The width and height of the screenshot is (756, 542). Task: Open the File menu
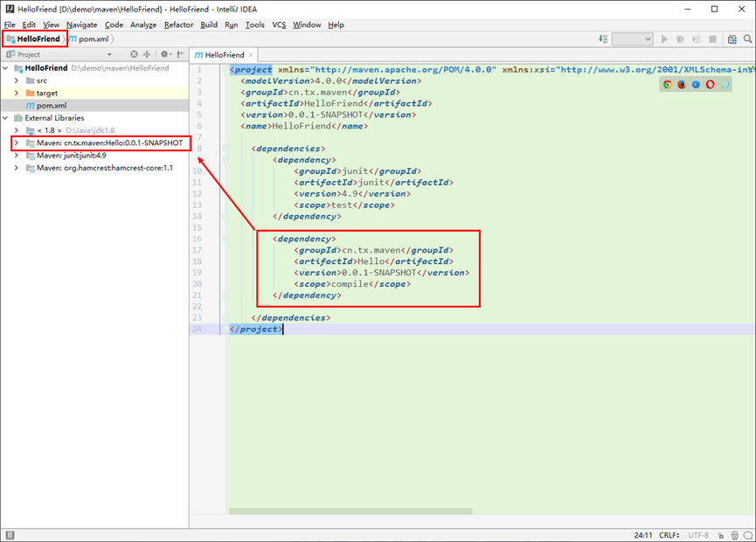click(x=10, y=24)
